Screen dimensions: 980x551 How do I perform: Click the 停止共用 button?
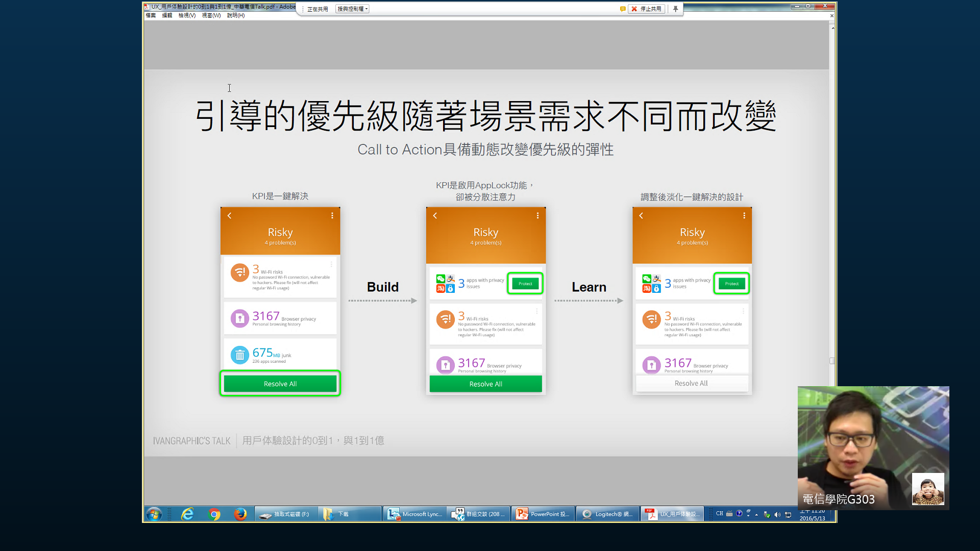[x=647, y=9]
